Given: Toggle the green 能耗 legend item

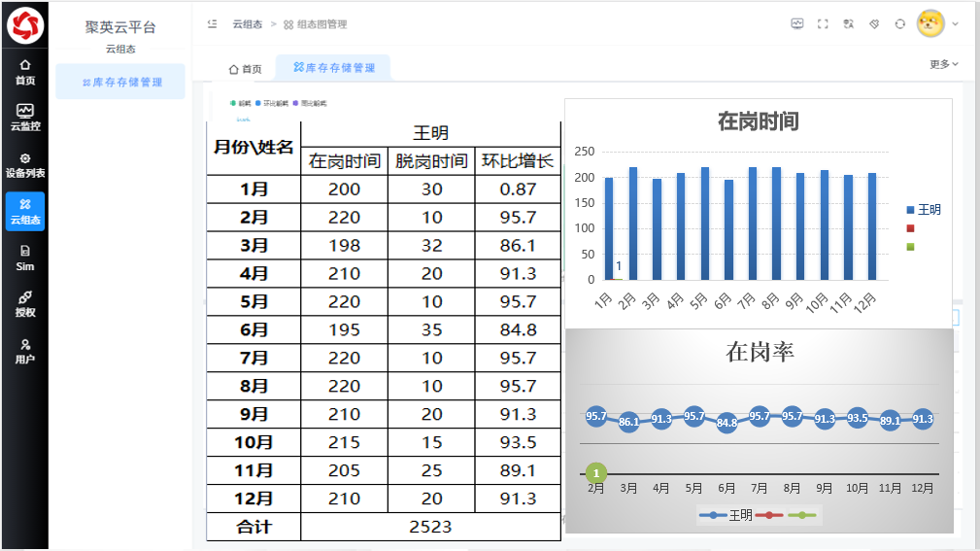Looking at the screenshot, I should coord(241,103).
